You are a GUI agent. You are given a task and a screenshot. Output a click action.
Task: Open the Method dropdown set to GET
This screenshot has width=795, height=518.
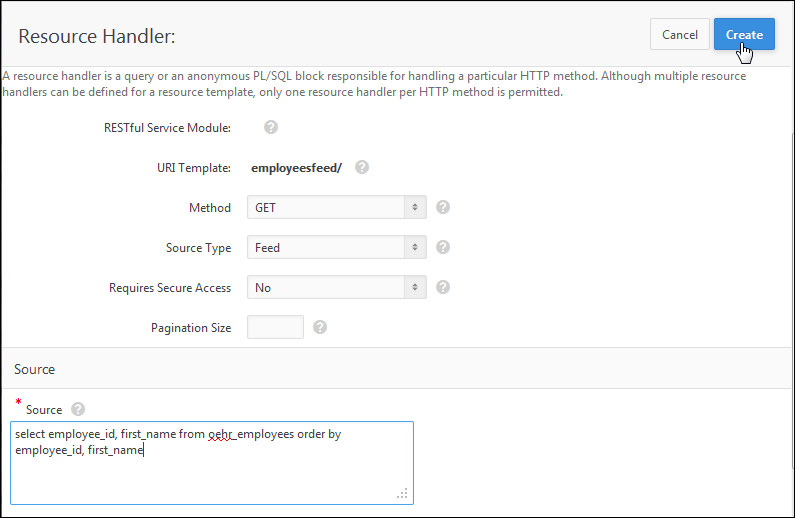tap(336, 207)
